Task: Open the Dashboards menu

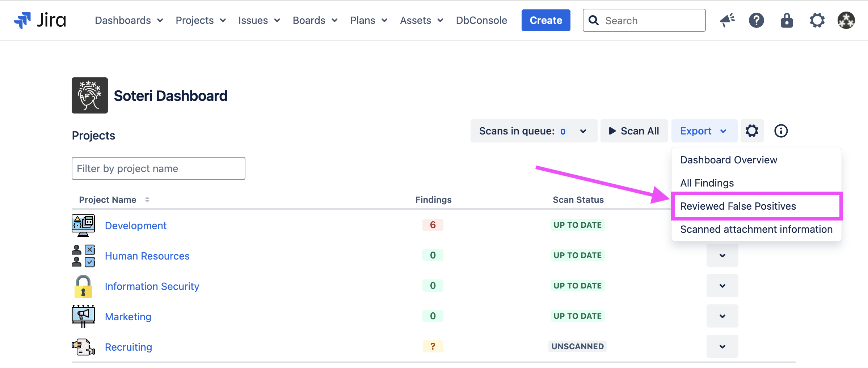Action: tap(129, 20)
